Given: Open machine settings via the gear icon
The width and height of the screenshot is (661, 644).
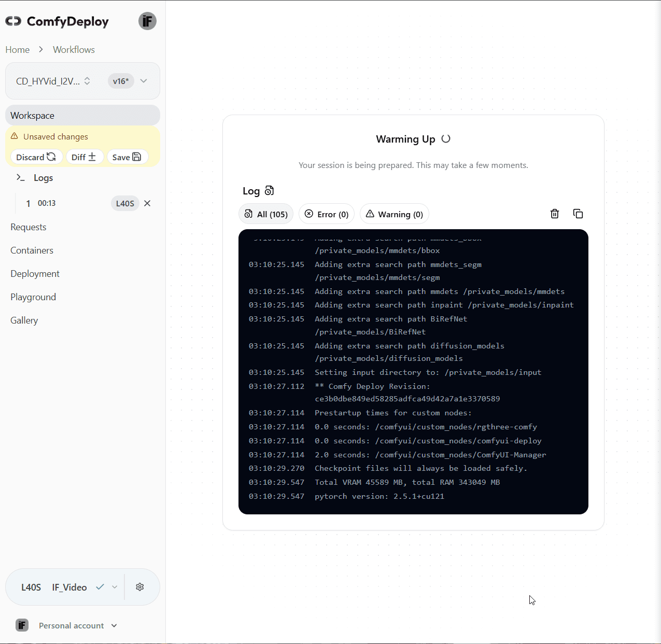Looking at the screenshot, I should tap(139, 586).
